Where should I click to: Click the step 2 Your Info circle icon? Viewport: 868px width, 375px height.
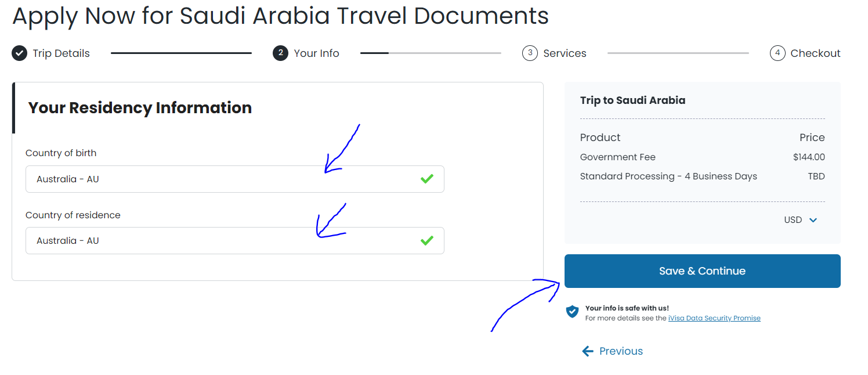280,53
